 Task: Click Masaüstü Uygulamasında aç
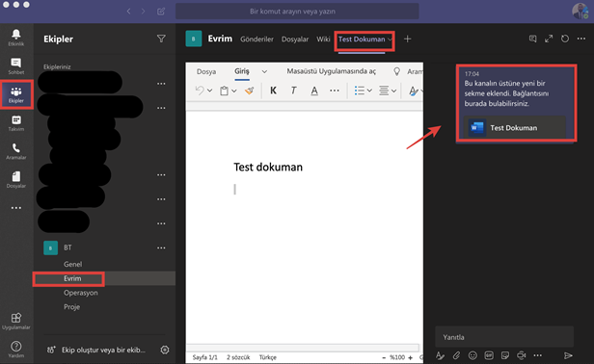click(x=331, y=71)
